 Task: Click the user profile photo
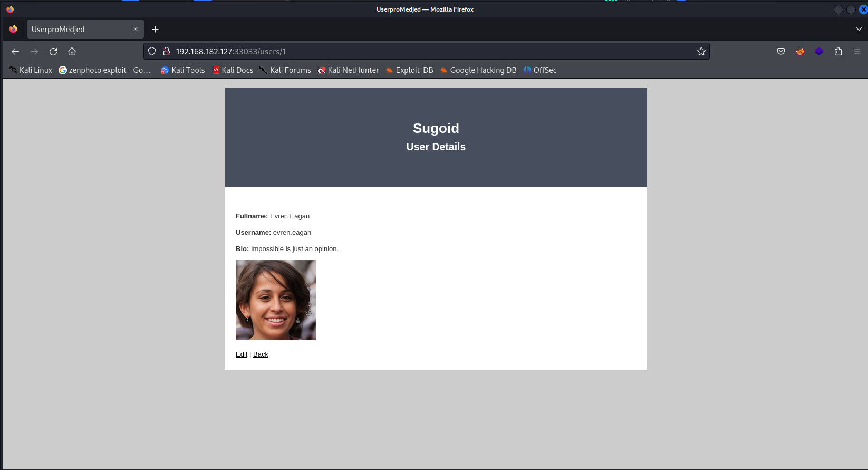click(x=276, y=300)
